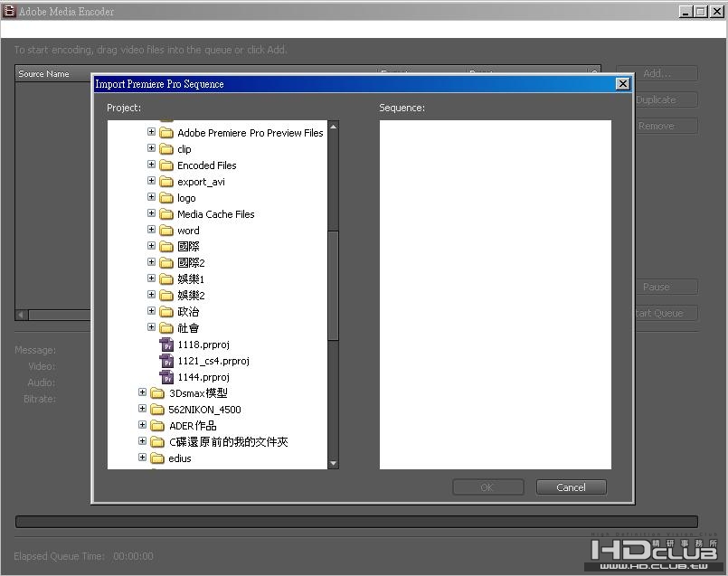Image resolution: width=728 pixels, height=576 pixels.
Task: Click the project tree scroll up arrow
Action: [333, 127]
